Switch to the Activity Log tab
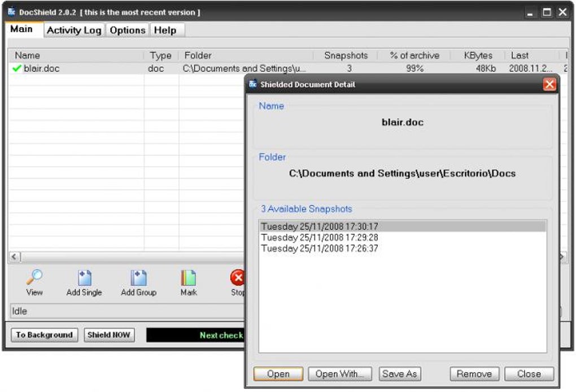The height and width of the screenshot is (392, 576). (73, 30)
